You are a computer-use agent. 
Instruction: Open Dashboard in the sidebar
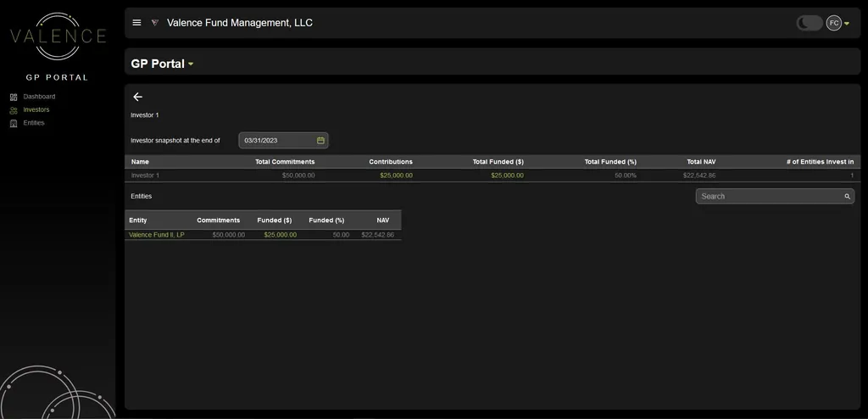39,97
